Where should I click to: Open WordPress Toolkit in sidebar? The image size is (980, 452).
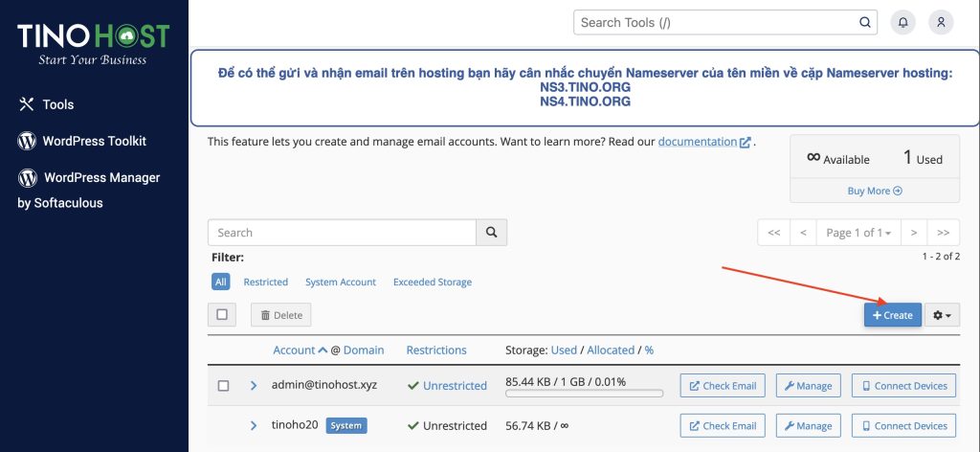pos(82,142)
